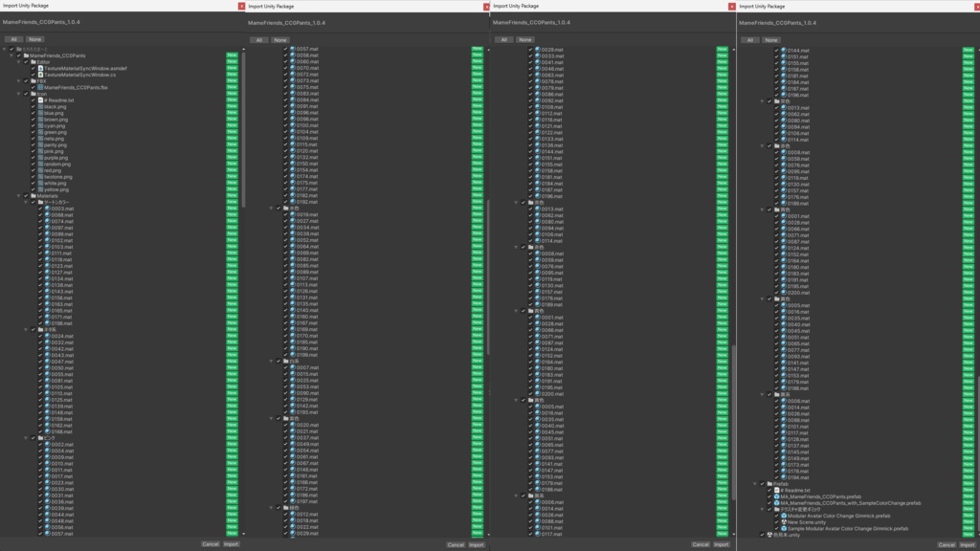Select the Materials folder icon
This screenshot has width=980, height=551.
coord(33,195)
